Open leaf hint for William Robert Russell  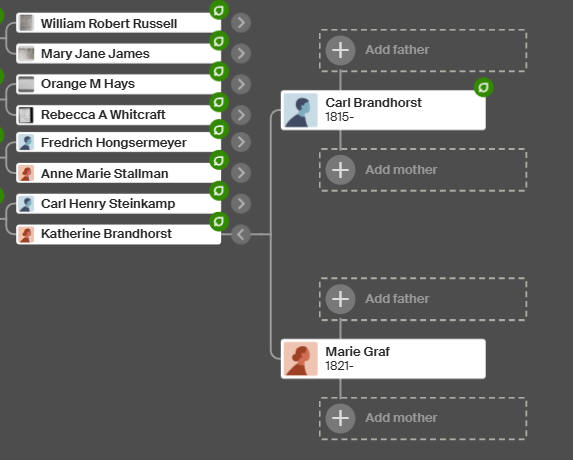(x=219, y=11)
